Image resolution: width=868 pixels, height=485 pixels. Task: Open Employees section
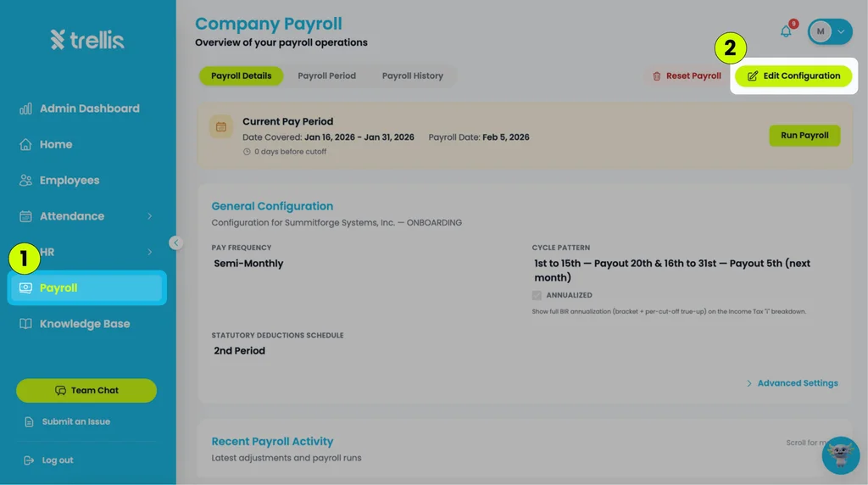pyautogui.click(x=59, y=181)
